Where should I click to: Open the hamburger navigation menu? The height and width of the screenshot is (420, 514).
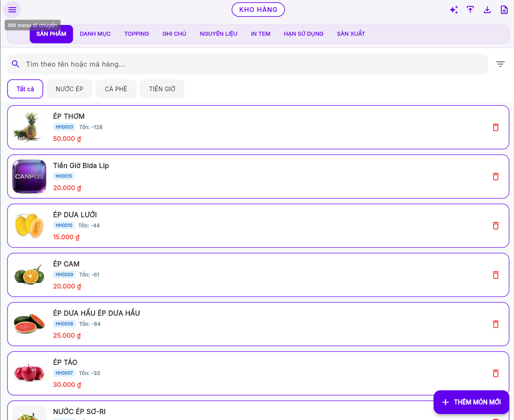[x=12, y=10]
